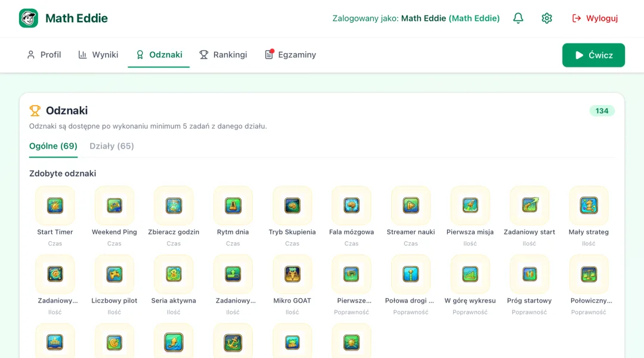Open the Zbieracz godzin badge icon
The width and height of the screenshot is (644, 358).
[174, 205]
